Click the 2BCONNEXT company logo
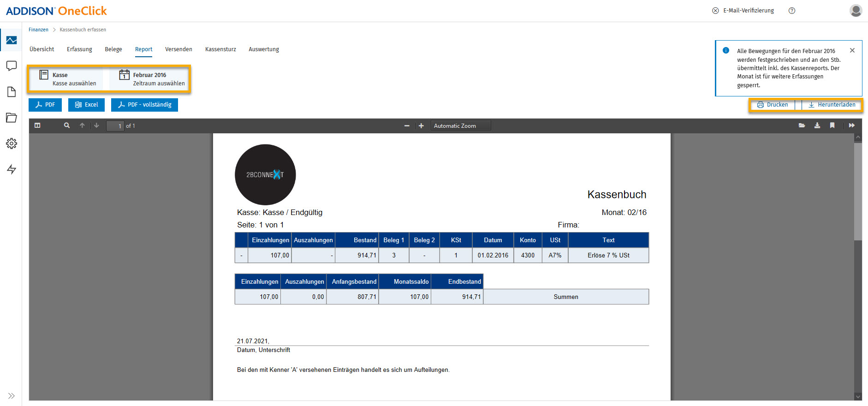 (x=265, y=175)
